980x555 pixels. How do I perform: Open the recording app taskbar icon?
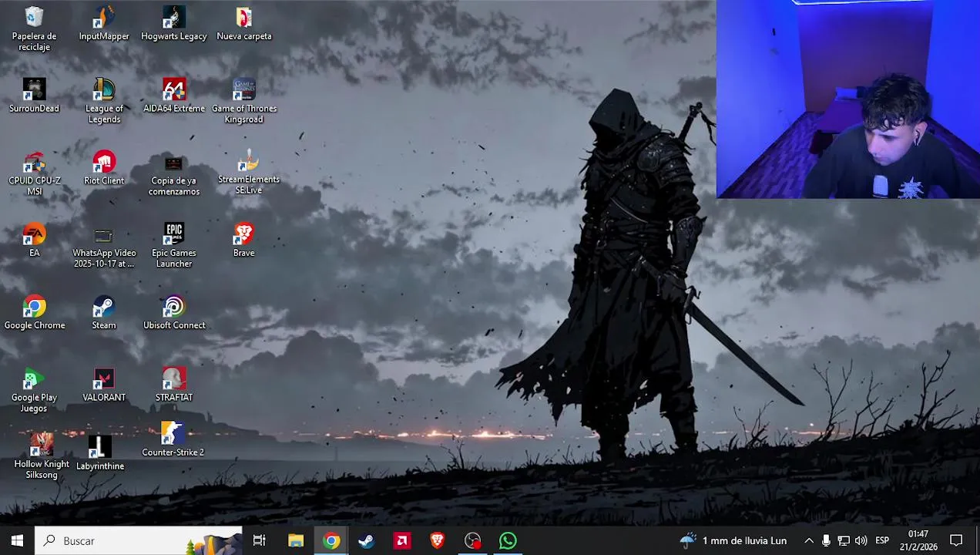pos(473,541)
